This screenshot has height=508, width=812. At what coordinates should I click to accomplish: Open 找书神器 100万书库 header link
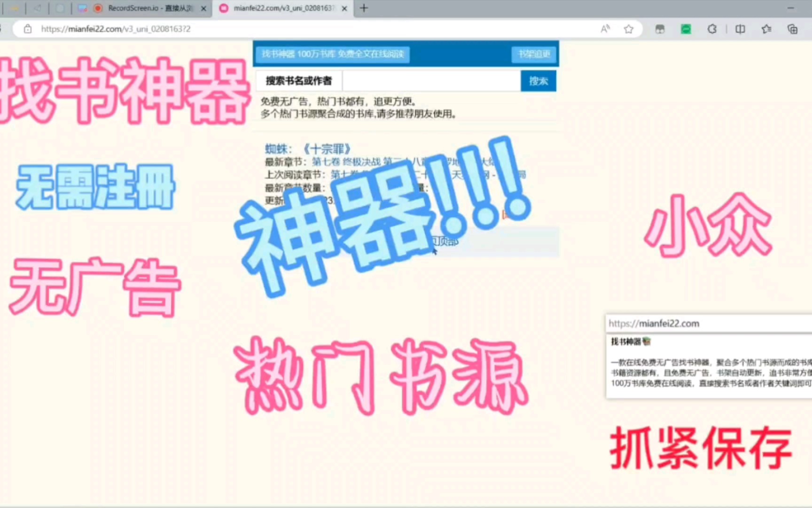333,54
